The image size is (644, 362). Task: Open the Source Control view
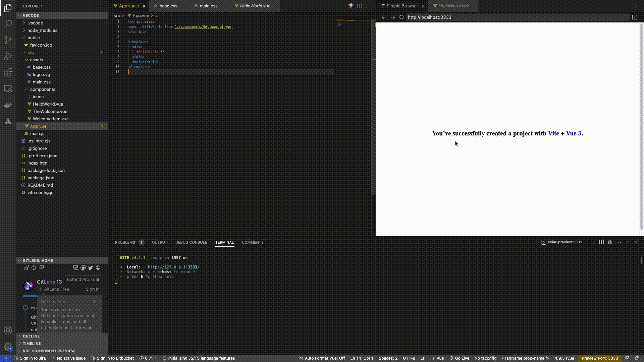[8, 40]
